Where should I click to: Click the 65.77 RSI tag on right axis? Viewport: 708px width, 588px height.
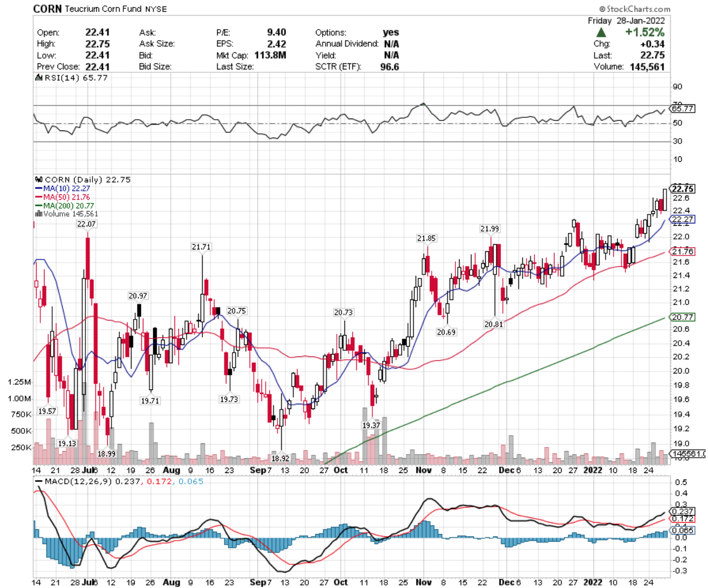coord(683,108)
